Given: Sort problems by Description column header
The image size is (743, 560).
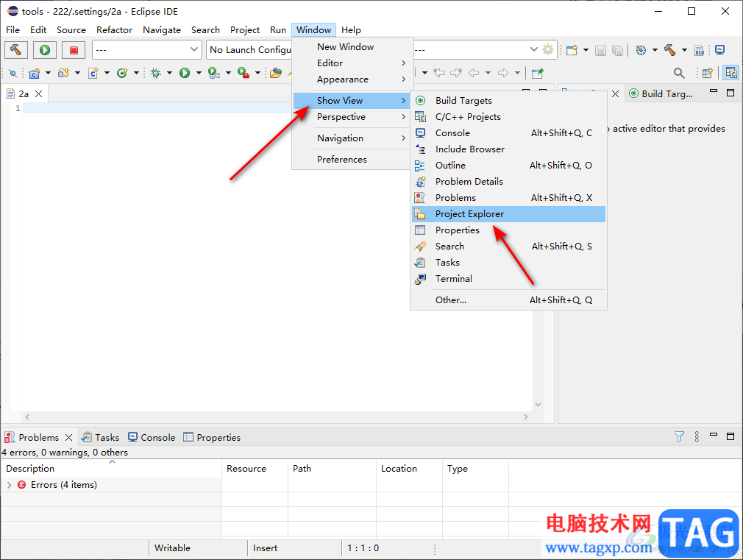Looking at the screenshot, I should [111, 469].
